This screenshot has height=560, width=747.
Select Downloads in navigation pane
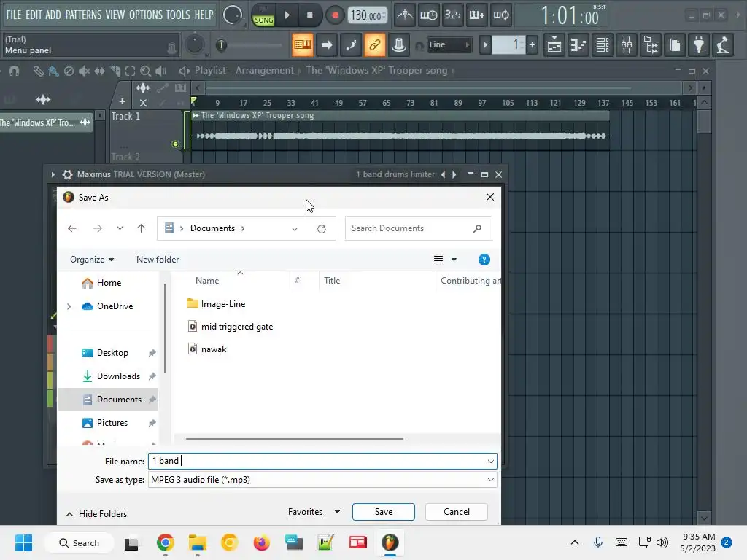(x=118, y=376)
